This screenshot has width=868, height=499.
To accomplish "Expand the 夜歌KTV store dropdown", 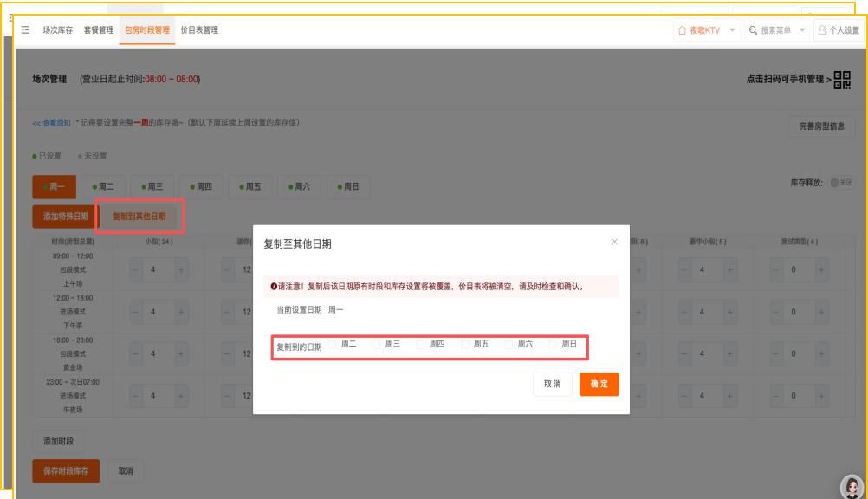I will 732,30.
